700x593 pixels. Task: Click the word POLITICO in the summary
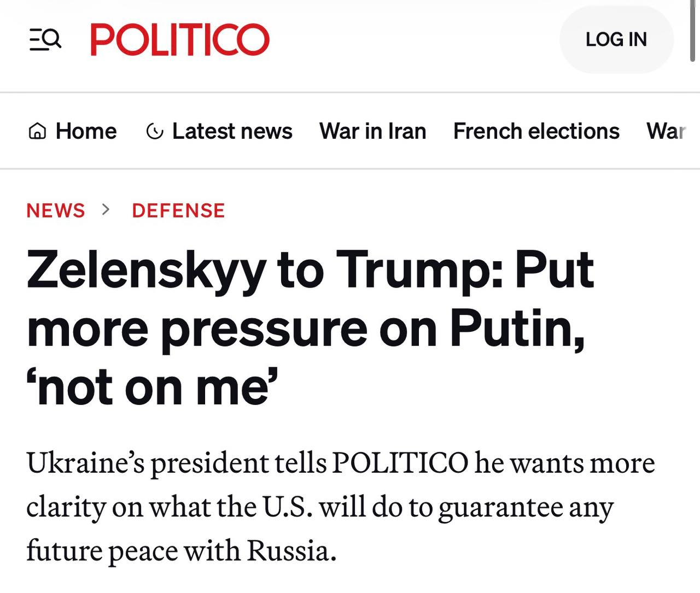coord(400,463)
